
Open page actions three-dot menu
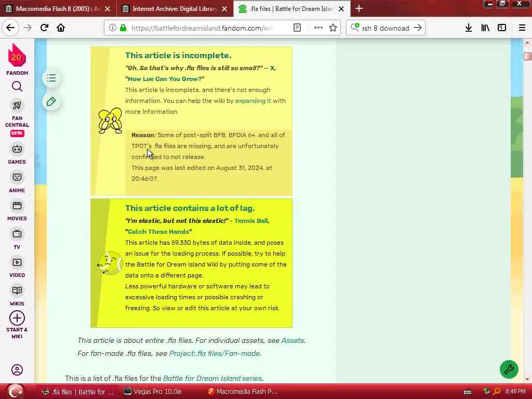click(x=318, y=28)
